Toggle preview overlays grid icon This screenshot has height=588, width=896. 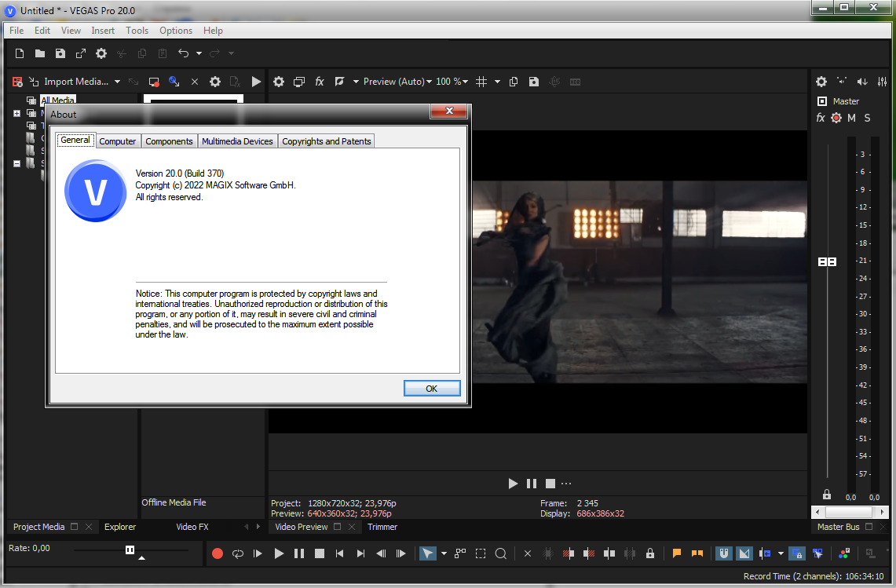tap(481, 82)
